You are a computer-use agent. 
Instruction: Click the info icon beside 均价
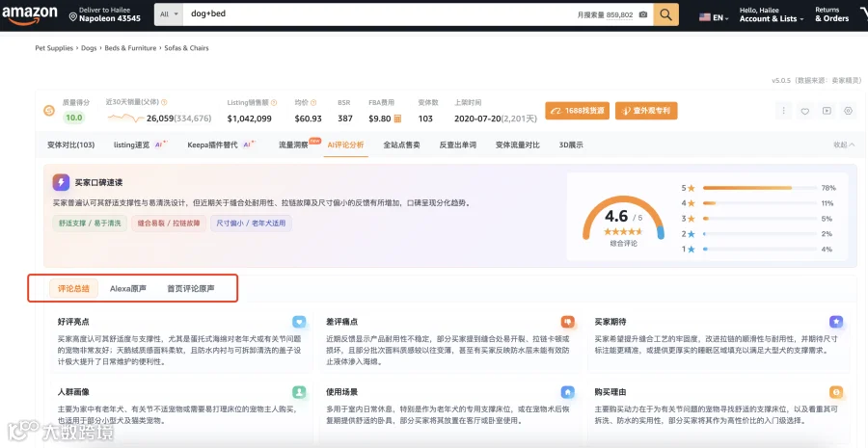coord(313,102)
